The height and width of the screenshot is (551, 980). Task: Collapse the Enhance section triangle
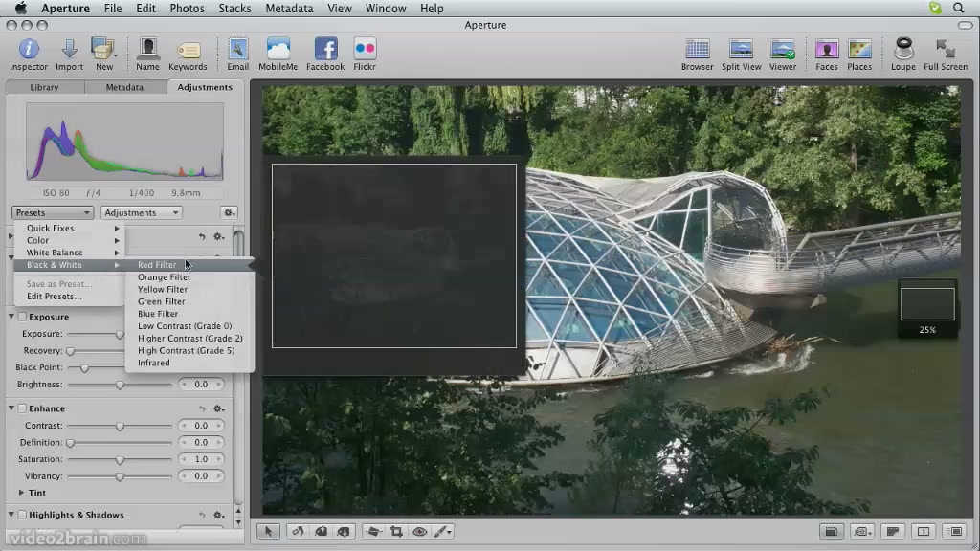(x=11, y=408)
